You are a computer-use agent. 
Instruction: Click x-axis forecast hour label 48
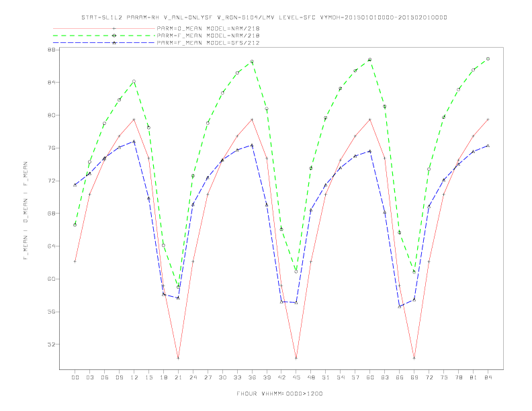point(311,377)
